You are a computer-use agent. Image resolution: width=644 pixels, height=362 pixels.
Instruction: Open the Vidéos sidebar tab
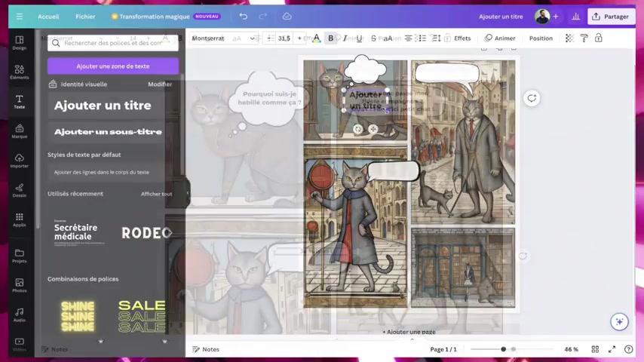(x=20, y=345)
